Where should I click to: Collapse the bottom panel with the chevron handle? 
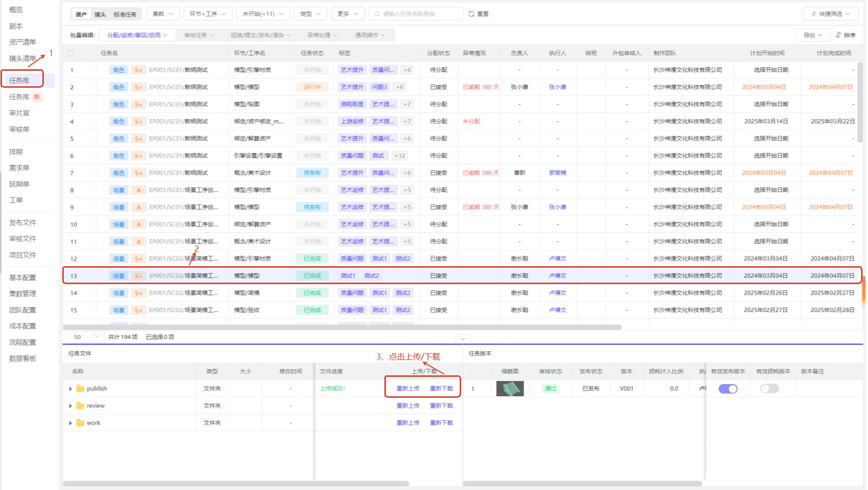pos(463,339)
